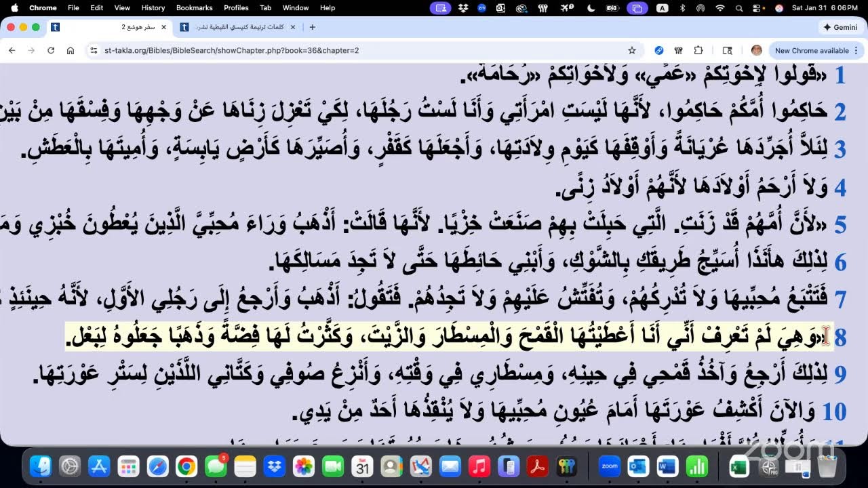Open the History menu
Viewport: 868px width, 488px height.
point(153,7)
